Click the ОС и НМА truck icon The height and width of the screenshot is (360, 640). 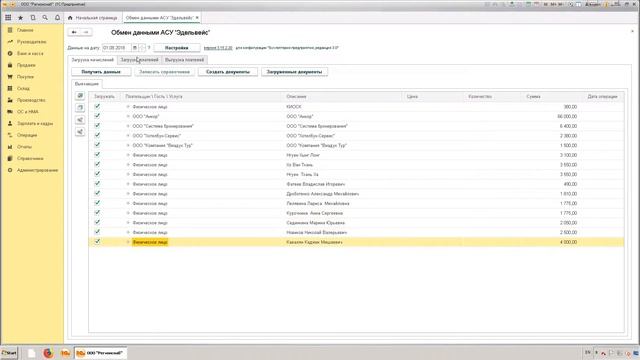click(10, 111)
